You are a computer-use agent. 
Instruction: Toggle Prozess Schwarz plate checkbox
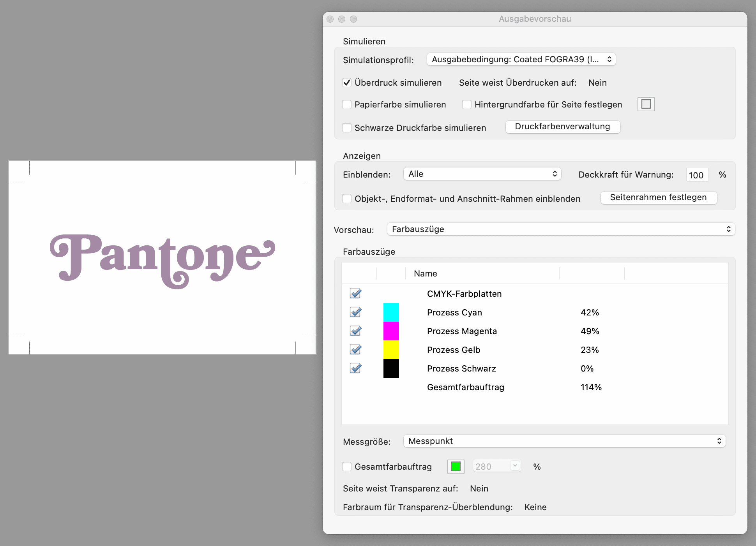(355, 368)
